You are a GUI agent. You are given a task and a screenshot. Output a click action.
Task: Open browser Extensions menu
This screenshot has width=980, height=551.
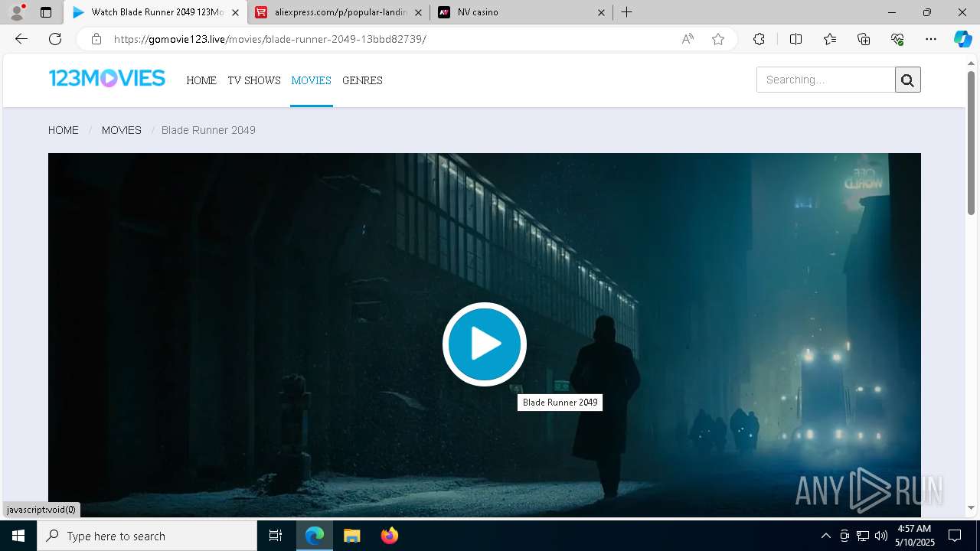coord(759,39)
